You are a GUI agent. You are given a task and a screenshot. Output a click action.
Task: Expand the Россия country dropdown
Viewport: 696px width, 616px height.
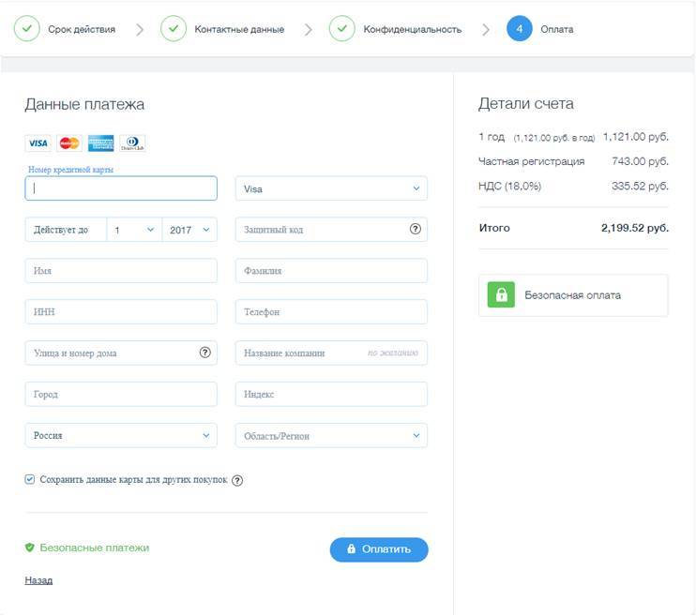(x=121, y=436)
